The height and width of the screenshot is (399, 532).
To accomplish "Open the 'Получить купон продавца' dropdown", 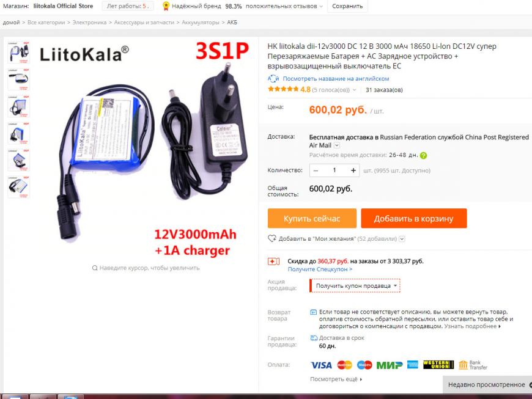I will coord(355,286).
